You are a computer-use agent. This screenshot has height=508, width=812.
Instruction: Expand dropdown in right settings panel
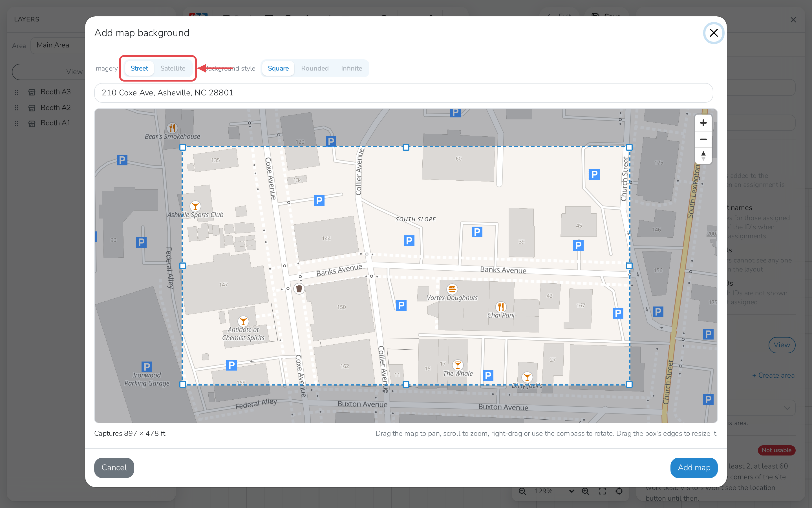coord(787,408)
